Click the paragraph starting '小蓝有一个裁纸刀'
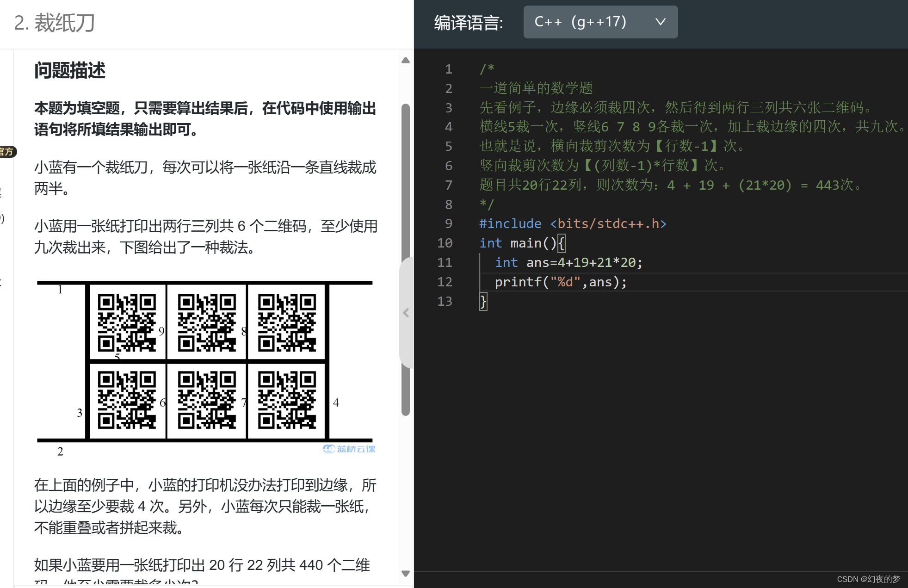 point(205,178)
